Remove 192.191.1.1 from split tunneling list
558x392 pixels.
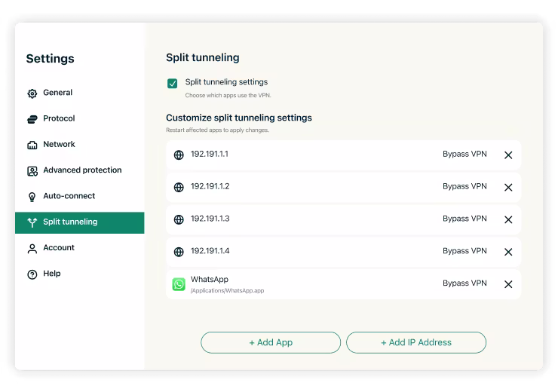tap(508, 155)
